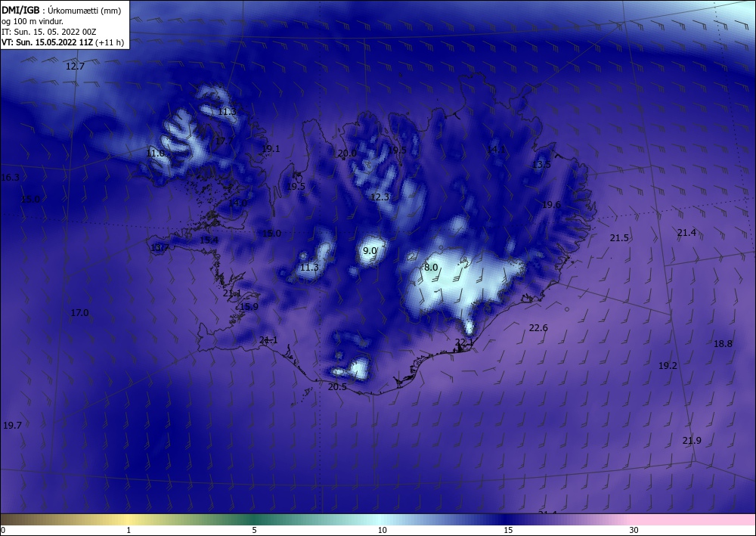Click the title text "DMI/IGB : Úrkomumætti (mm)"

coord(61,11)
